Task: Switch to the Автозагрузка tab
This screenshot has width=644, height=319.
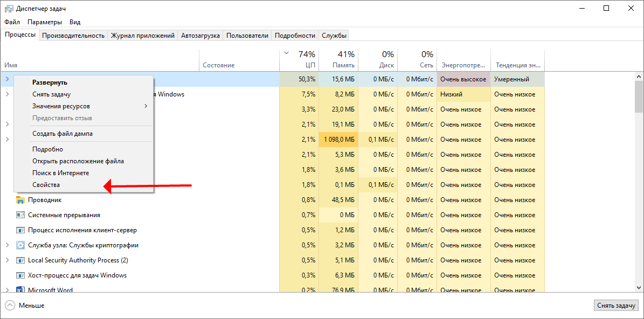Action: [x=200, y=36]
